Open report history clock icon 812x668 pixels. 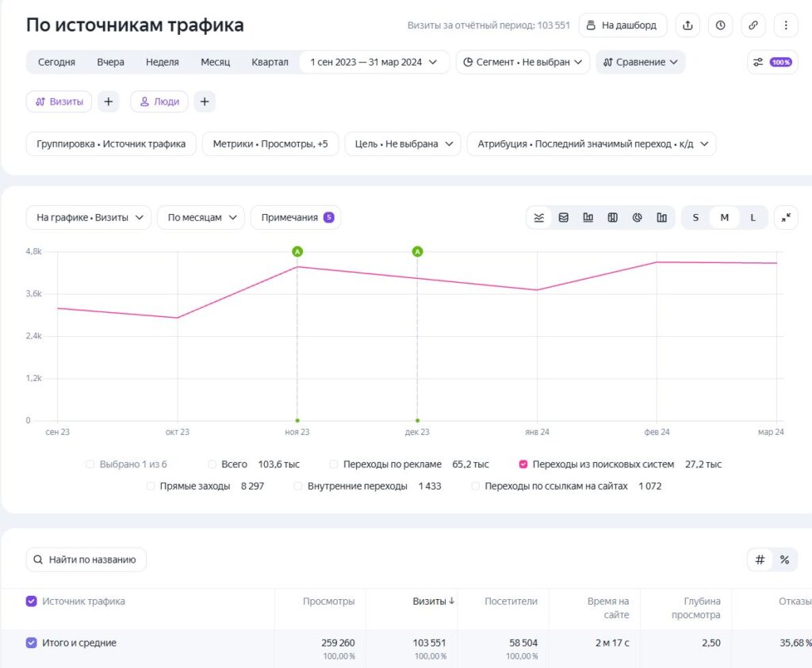[x=720, y=25]
